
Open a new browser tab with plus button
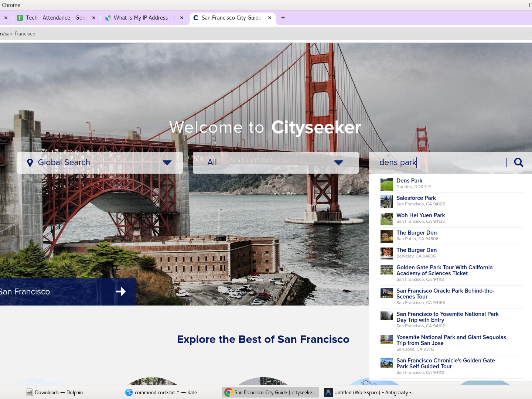coord(283,18)
